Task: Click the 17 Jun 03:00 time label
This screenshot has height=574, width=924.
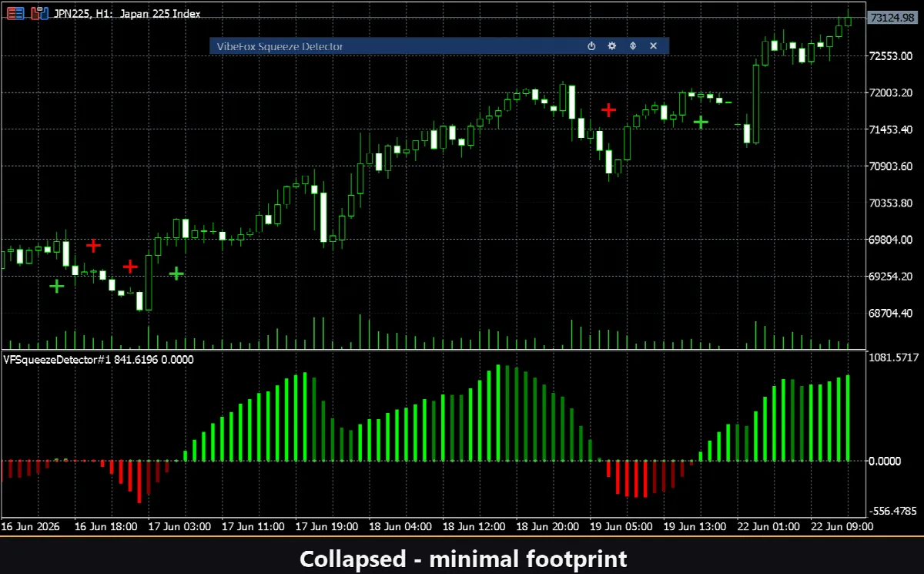Action: tap(179, 527)
